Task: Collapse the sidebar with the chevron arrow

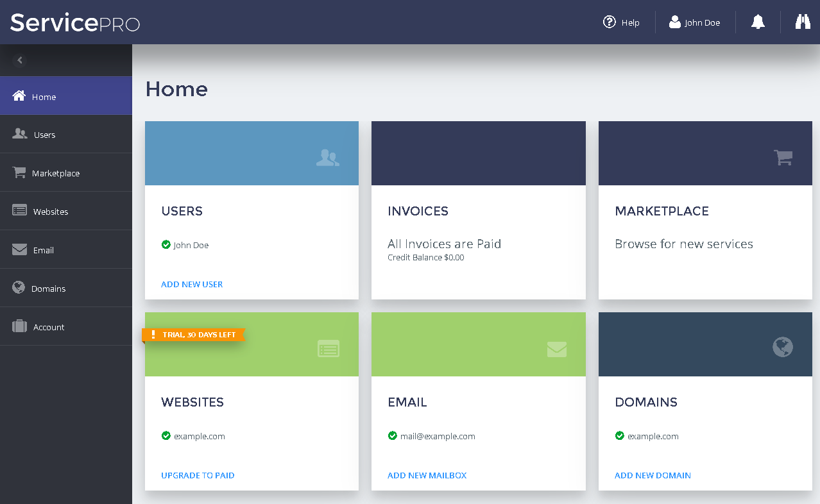Action: pyautogui.click(x=20, y=60)
